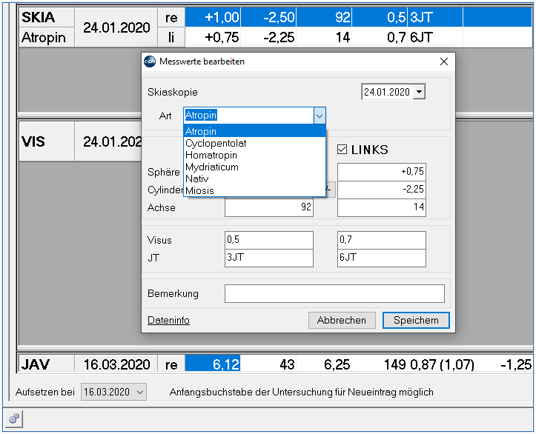
Task: Click the 43 cell in JAV row
Action: 269,364
